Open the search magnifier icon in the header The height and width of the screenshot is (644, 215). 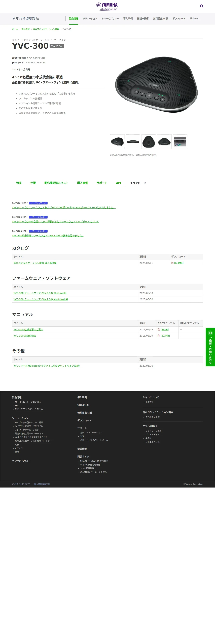pos(201,6)
